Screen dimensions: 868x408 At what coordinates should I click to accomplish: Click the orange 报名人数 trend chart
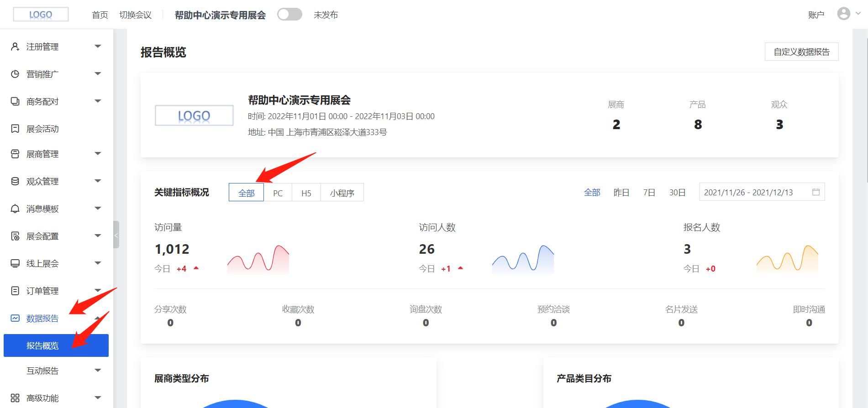[787, 259]
